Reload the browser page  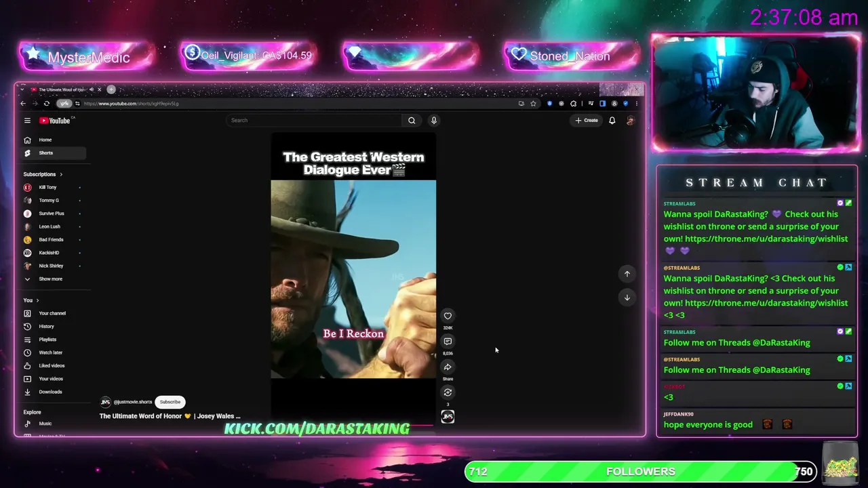pos(46,104)
